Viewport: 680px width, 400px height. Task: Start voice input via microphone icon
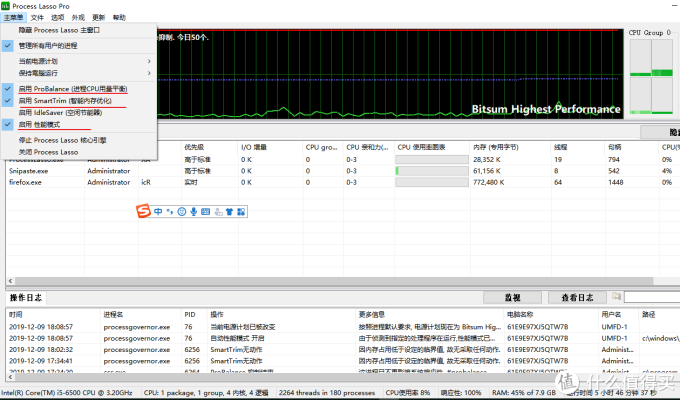click(193, 211)
